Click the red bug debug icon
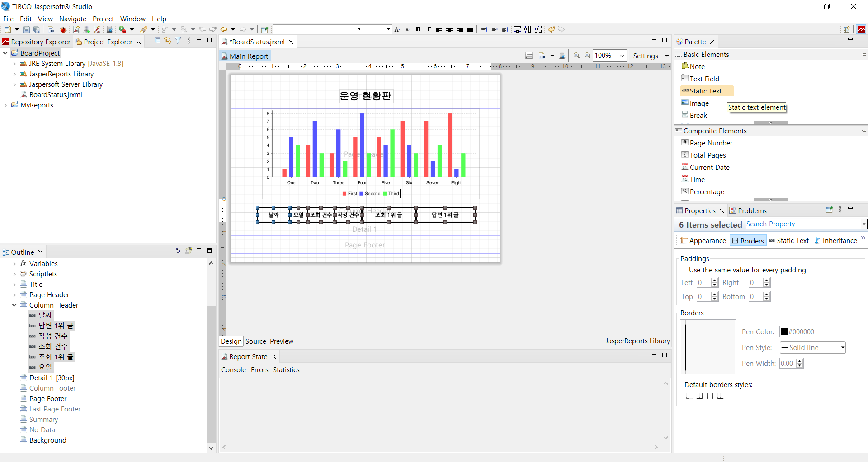 pos(63,29)
